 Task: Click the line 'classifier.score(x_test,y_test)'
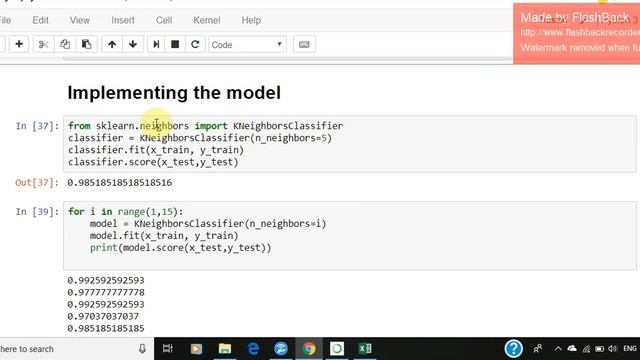coord(153,162)
